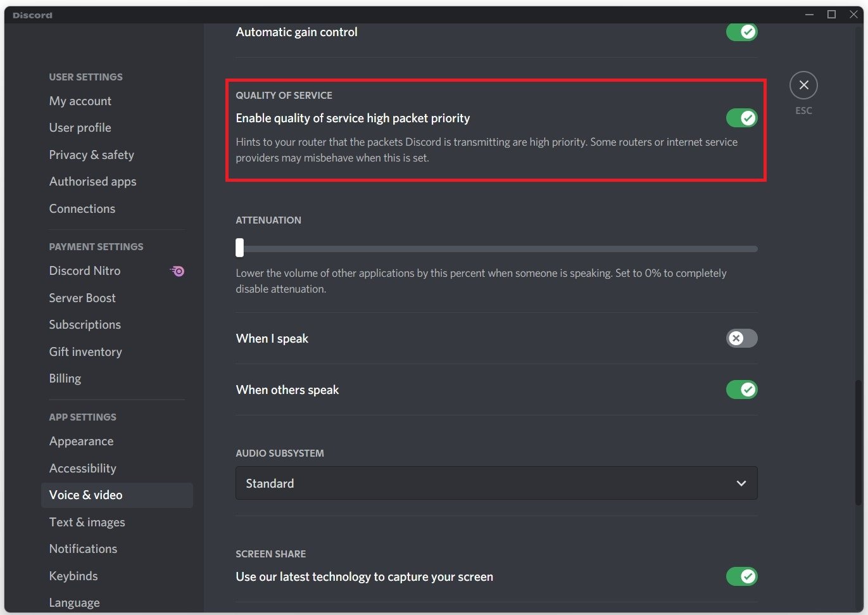Enable attenuation When I speak
The image size is (868, 615).
coord(741,338)
